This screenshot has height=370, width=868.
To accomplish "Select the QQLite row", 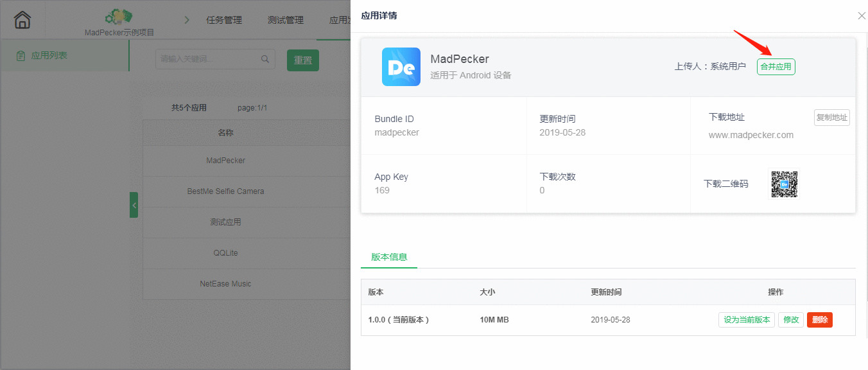I will click(247, 252).
